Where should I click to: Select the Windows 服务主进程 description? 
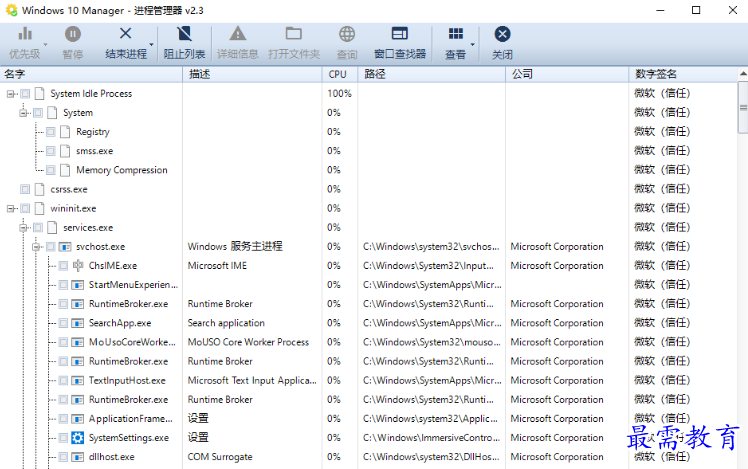[x=235, y=246]
